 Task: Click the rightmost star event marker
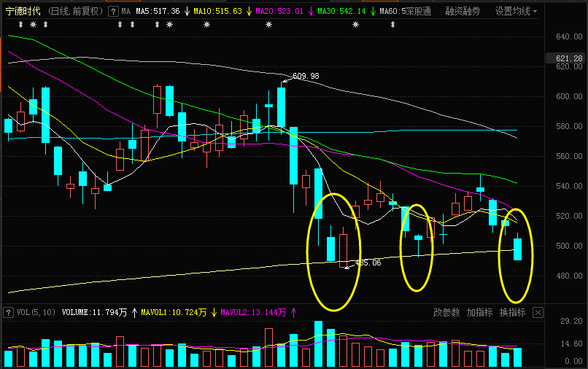tap(355, 25)
